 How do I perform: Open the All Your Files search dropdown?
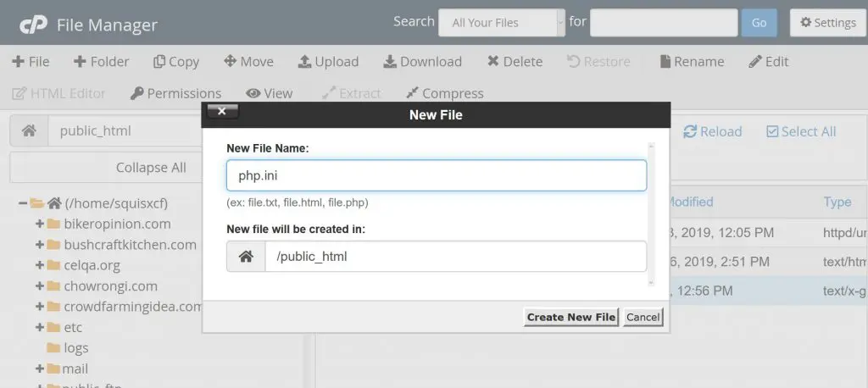(501, 23)
